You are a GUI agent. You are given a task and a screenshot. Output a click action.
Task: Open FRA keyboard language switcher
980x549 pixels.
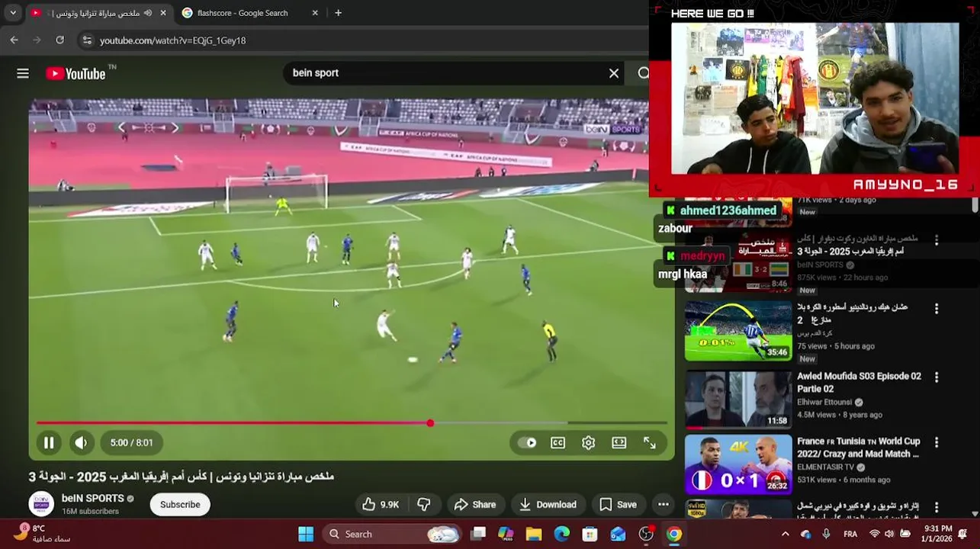(x=850, y=535)
